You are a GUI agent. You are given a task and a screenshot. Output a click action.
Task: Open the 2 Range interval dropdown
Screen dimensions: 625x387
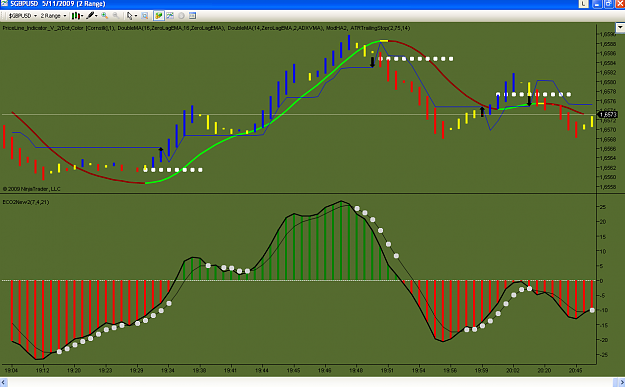(53, 16)
